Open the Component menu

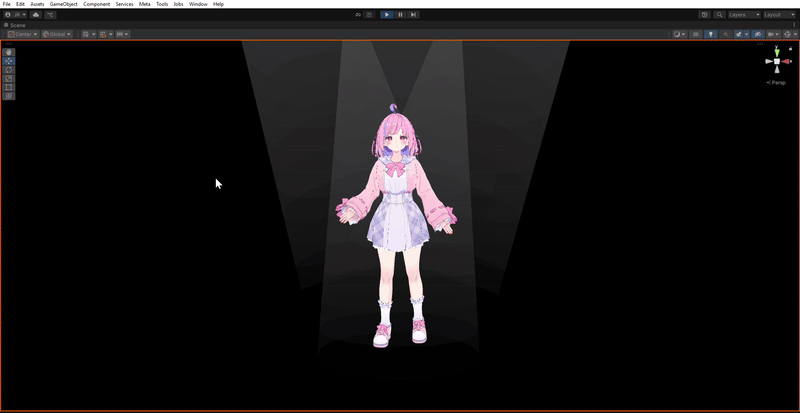pyautogui.click(x=96, y=4)
